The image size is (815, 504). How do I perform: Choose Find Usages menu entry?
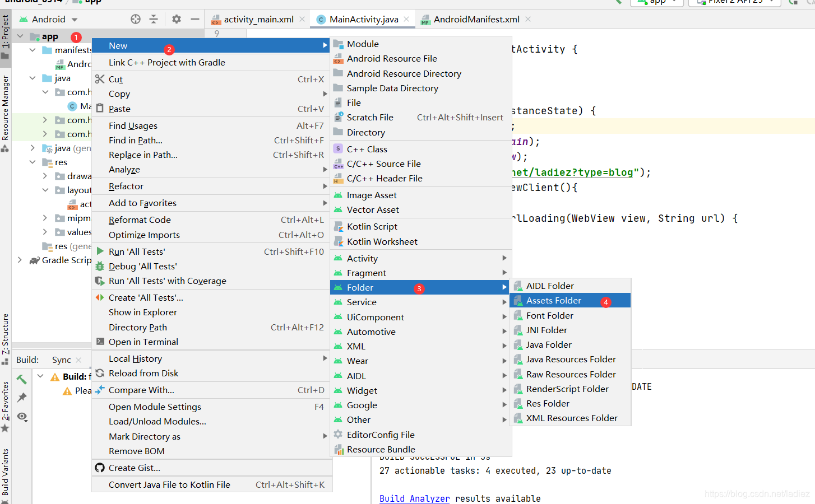[x=212, y=125]
